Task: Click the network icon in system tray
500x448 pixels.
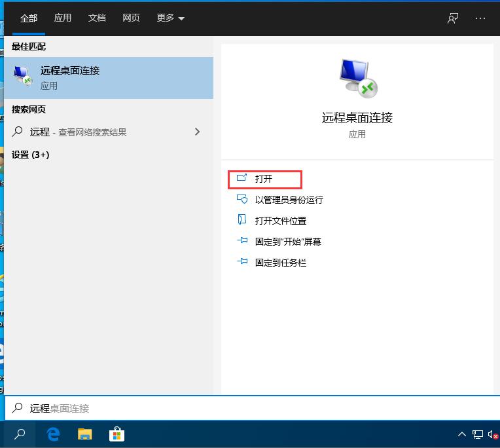Action: tap(478, 434)
